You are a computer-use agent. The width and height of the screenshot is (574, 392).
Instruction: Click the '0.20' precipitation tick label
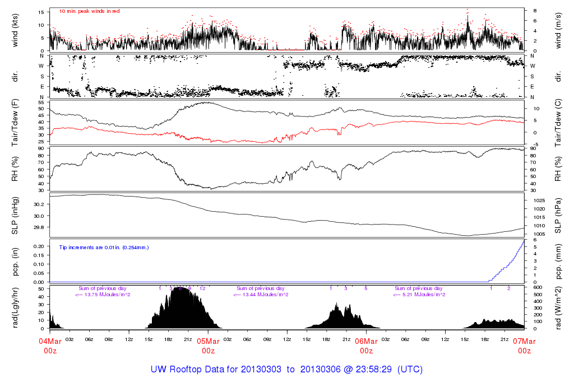tap(39, 246)
